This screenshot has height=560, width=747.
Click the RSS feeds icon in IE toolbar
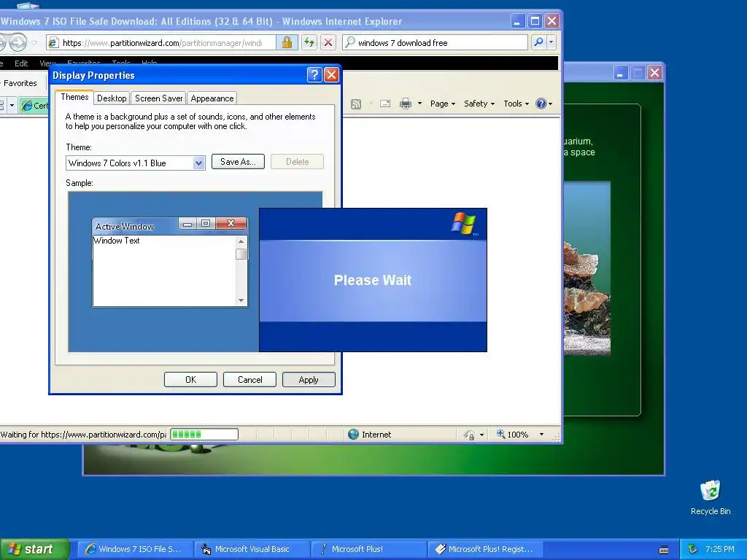pyautogui.click(x=356, y=104)
